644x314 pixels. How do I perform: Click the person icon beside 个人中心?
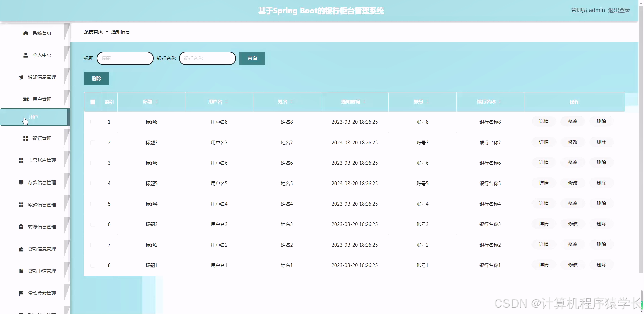coord(26,55)
